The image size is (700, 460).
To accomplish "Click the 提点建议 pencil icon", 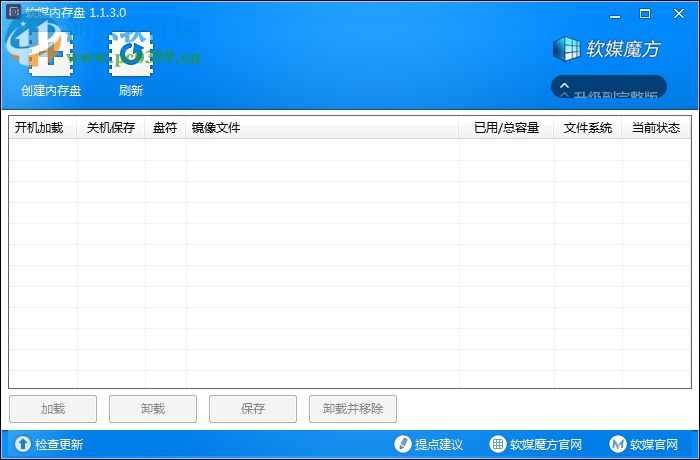I will coord(402,444).
